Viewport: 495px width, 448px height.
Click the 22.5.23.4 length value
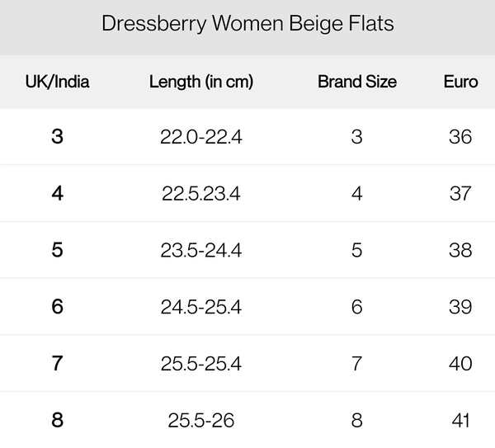(201, 194)
